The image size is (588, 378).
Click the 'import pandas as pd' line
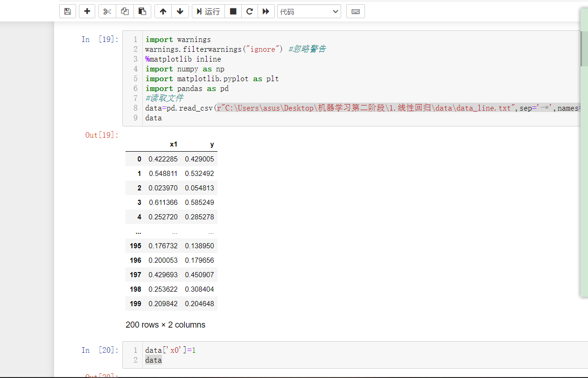[x=187, y=89]
